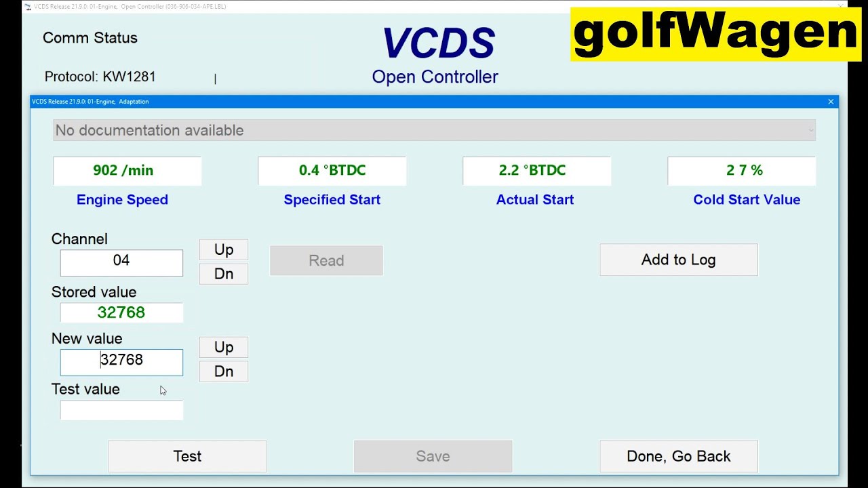Close the Adaptation dialog window
This screenshot has width=868, height=488.
[831, 102]
